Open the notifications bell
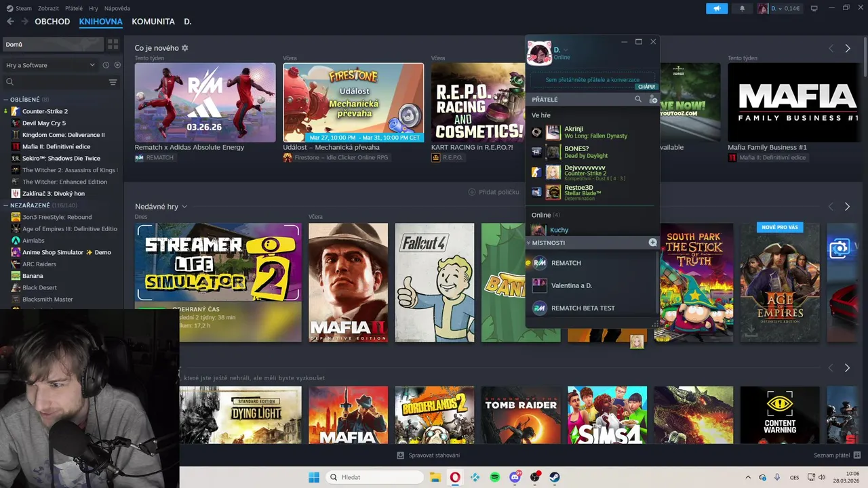868x488 pixels. coord(742,8)
